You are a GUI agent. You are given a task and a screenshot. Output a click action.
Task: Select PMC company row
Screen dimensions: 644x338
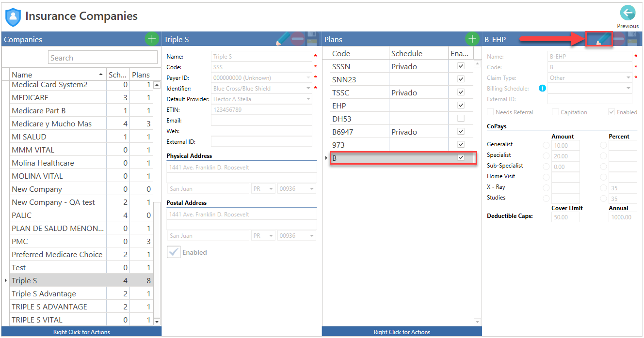click(81, 241)
